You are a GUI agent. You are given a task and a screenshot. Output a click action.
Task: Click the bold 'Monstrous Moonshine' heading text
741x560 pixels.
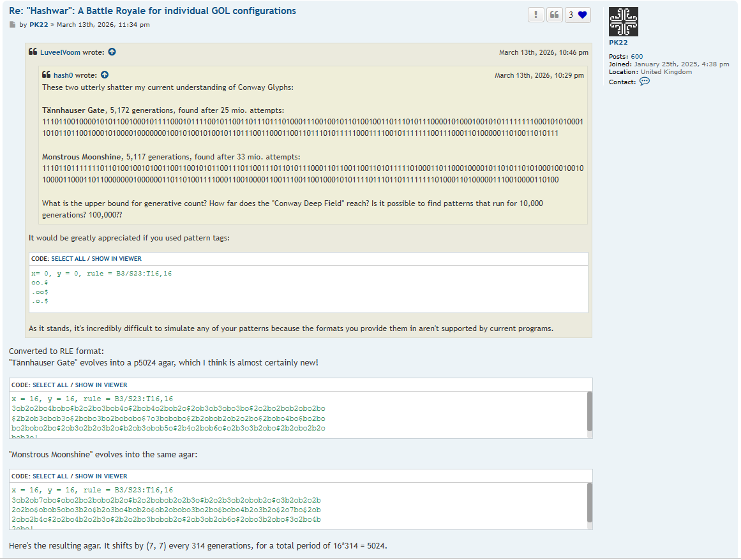click(81, 157)
